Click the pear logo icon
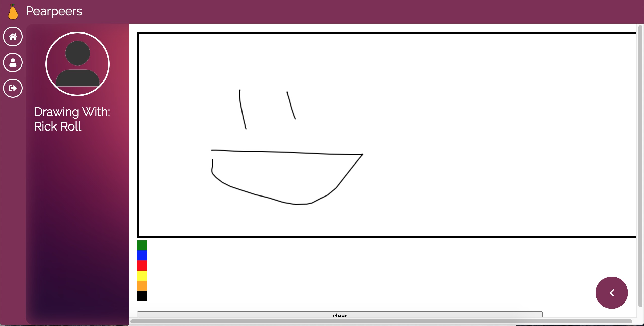The width and height of the screenshot is (644, 326). point(13,12)
